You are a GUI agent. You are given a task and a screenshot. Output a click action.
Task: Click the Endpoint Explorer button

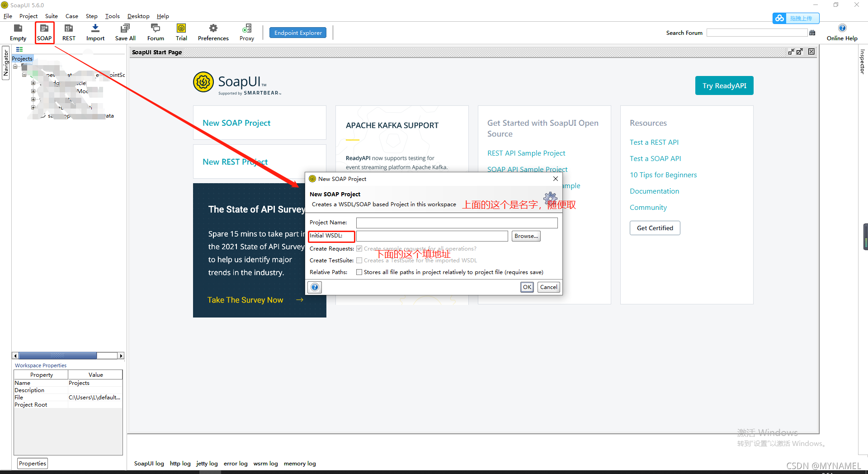(x=298, y=33)
